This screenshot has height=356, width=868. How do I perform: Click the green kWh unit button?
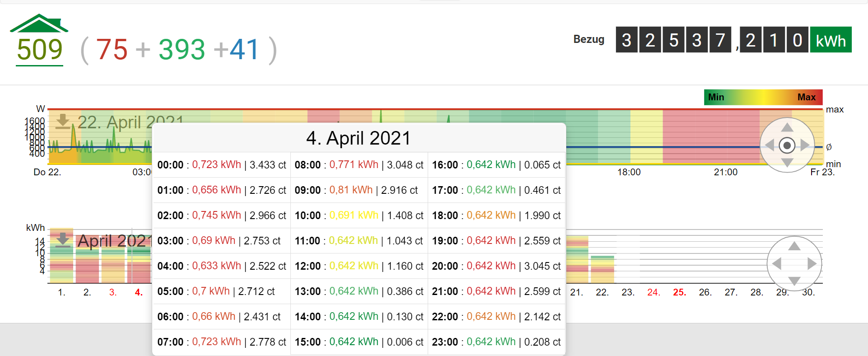click(831, 40)
